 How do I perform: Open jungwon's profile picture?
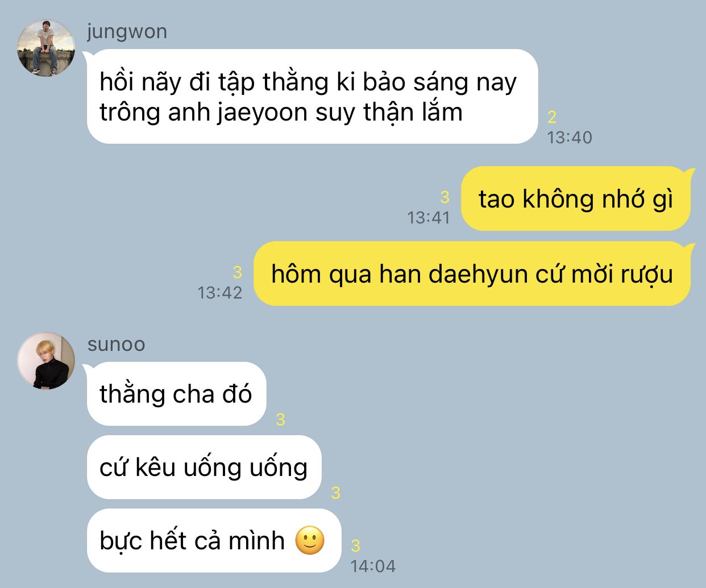(x=46, y=48)
